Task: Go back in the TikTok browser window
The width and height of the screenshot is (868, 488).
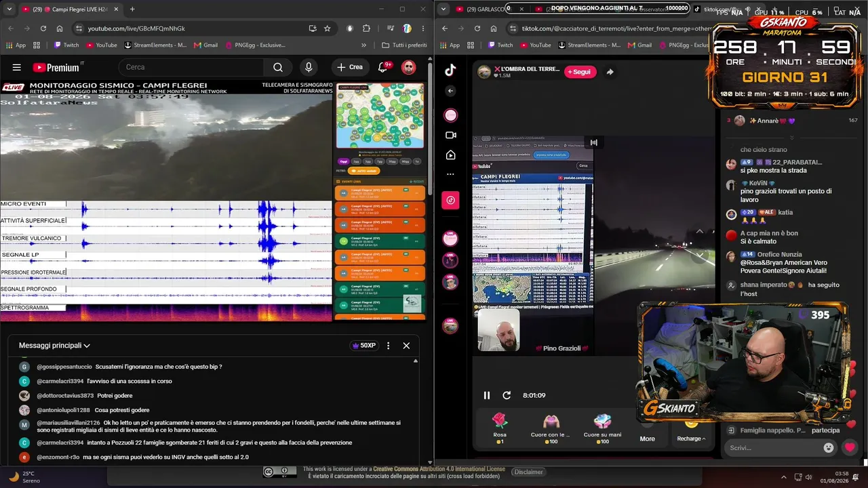Action: point(445,28)
